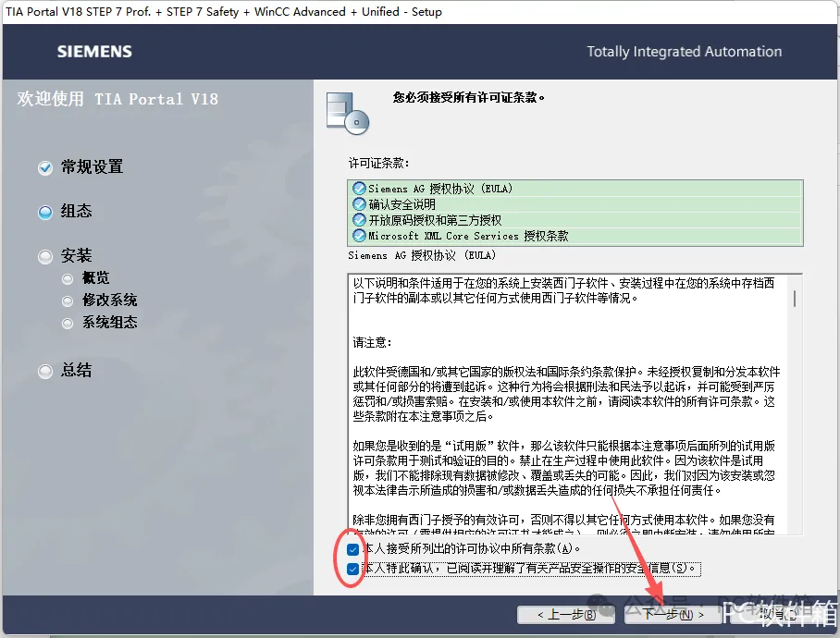This screenshot has width=840, height=638.
Task: Proceed with the 下一步(N) button
Action: (673, 615)
